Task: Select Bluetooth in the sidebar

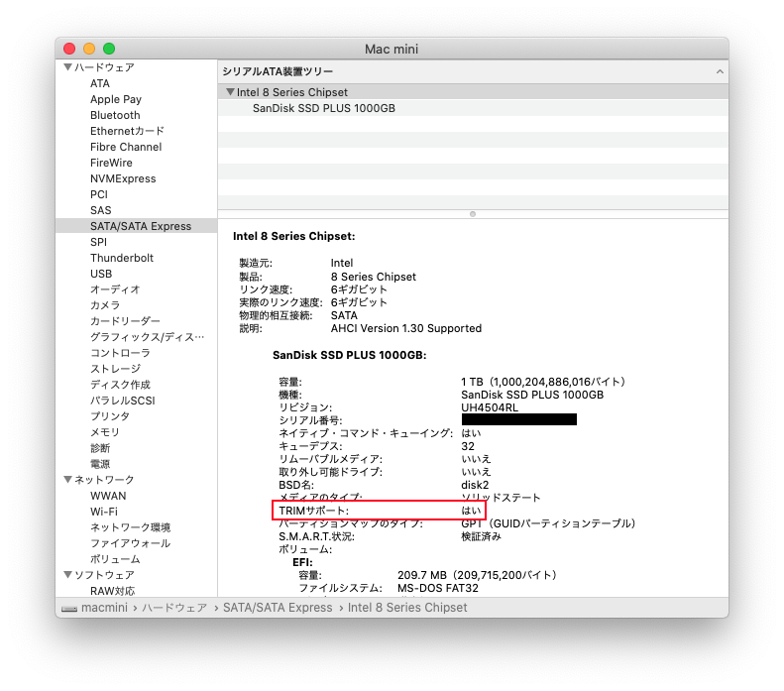Action: tap(115, 115)
